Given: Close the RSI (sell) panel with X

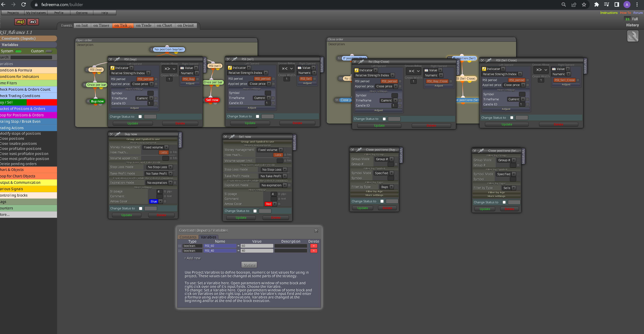Looking at the screenshot, I should (x=228, y=59).
